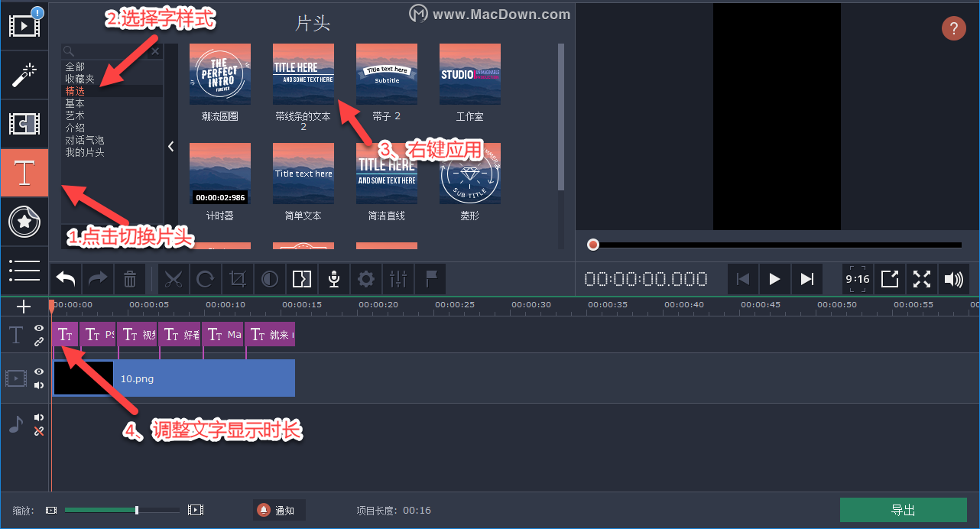Open clip properties gear
980x529 pixels.
366,280
